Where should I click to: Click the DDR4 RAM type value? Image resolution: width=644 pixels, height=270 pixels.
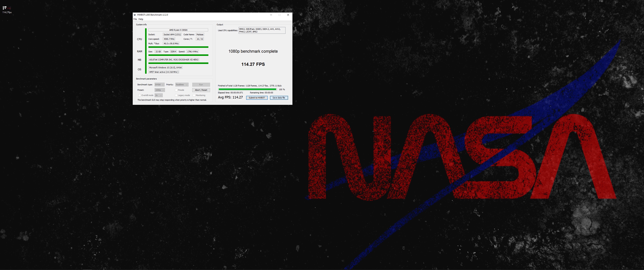click(x=173, y=52)
